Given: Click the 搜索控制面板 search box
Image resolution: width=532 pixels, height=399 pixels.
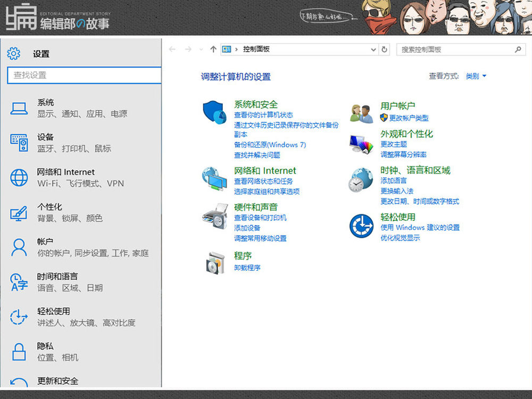Looking at the screenshot, I should (x=461, y=49).
